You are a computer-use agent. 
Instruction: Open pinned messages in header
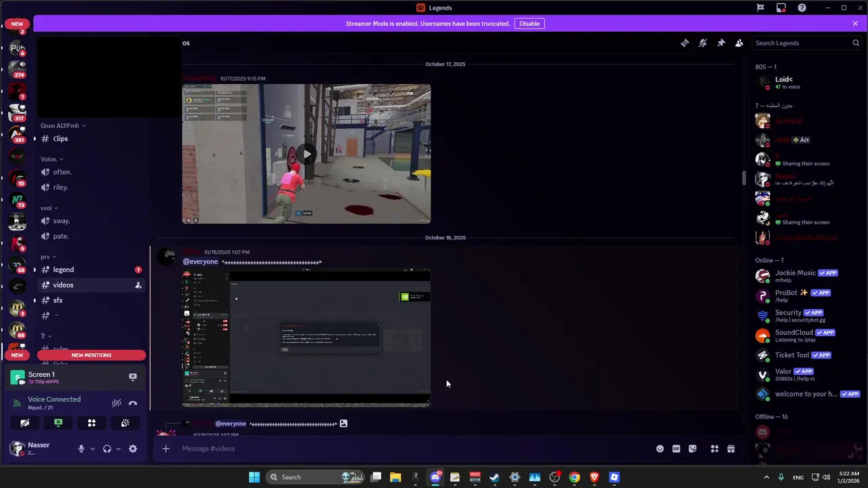click(x=721, y=43)
